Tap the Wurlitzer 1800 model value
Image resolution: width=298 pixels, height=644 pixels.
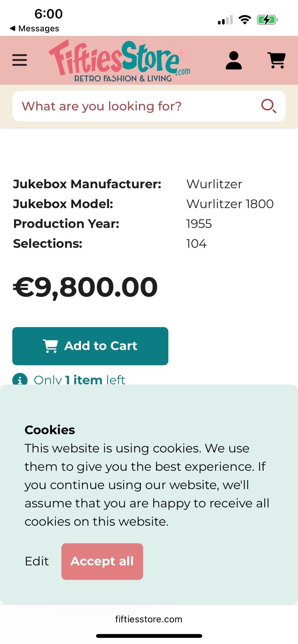[230, 204]
